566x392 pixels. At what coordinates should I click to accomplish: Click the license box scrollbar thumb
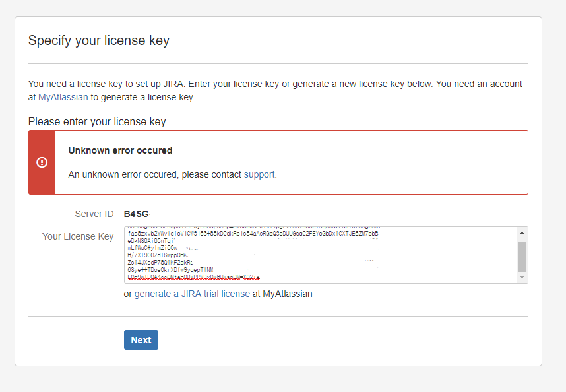522,257
